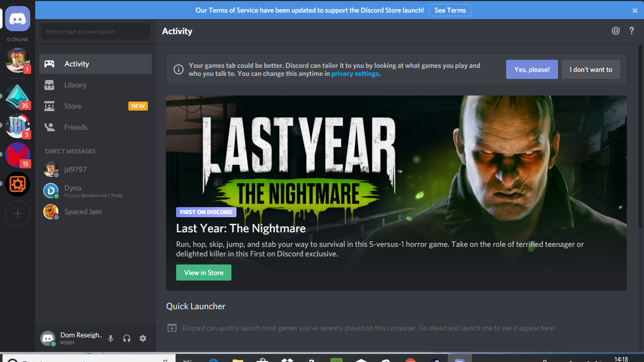Mute your microphone
Image resolution: width=644 pixels, height=362 pixels.
pyautogui.click(x=111, y=338)
